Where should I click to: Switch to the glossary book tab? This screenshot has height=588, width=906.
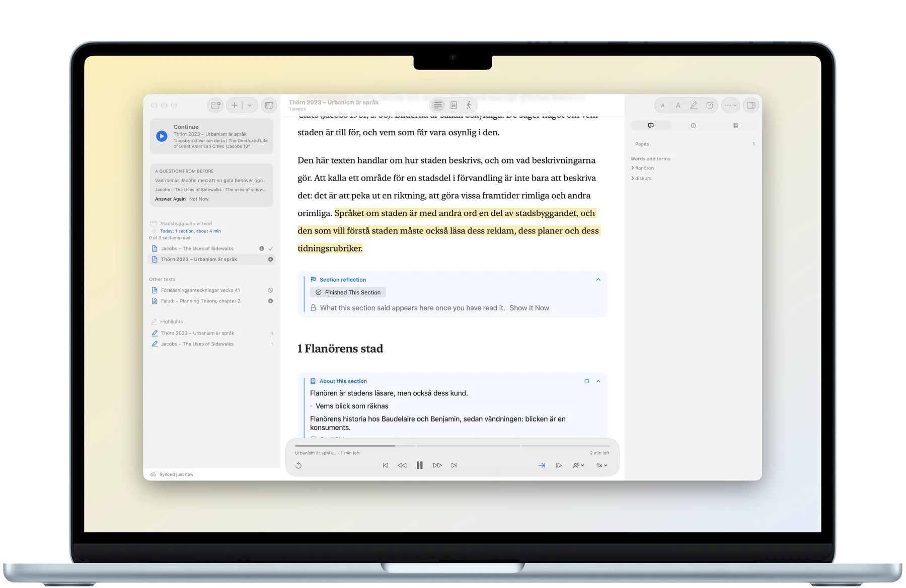[735, 125]
